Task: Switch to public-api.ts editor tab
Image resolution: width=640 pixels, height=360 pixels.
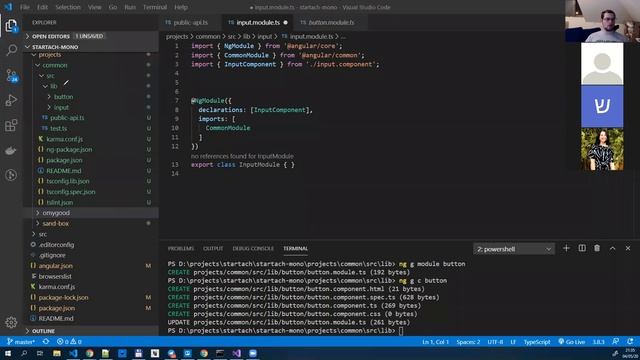Action: pyautogui.click(x=190, y=22)
